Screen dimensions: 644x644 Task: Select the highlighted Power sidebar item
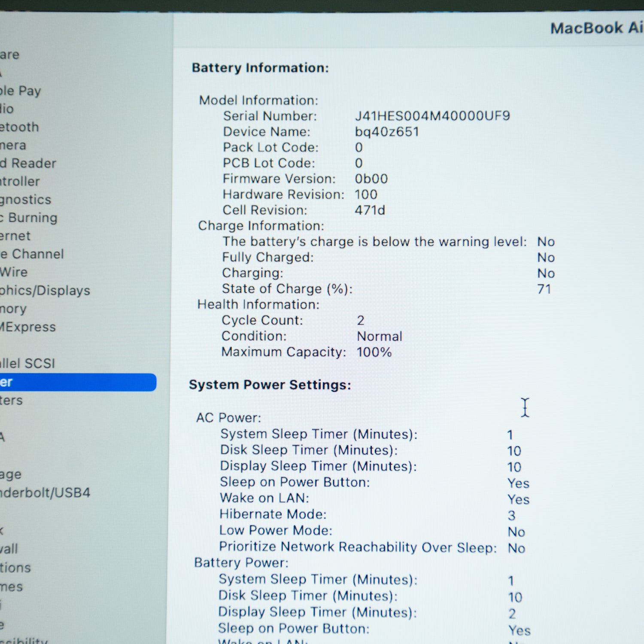click(78, 382)
